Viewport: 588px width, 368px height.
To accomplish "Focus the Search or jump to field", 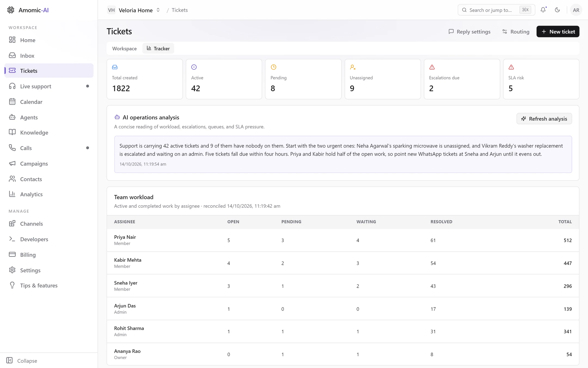I will (x=496, y=10).
